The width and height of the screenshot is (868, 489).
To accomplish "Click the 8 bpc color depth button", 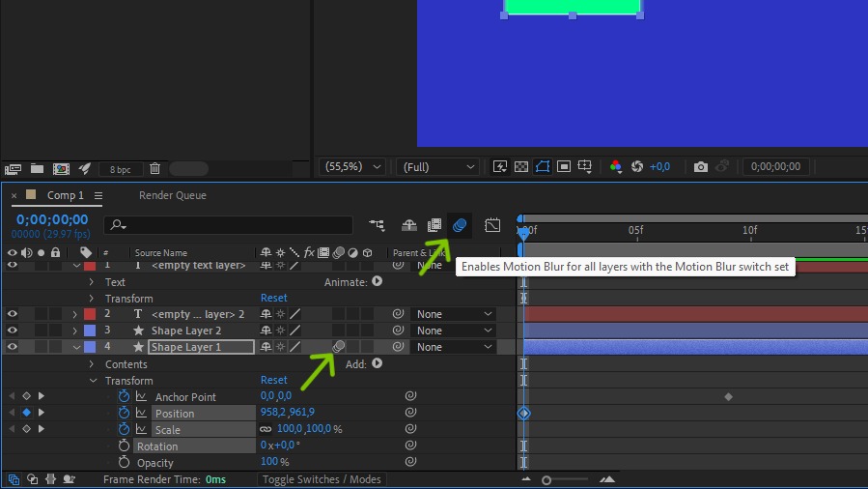I will click(x=120, y=169).
